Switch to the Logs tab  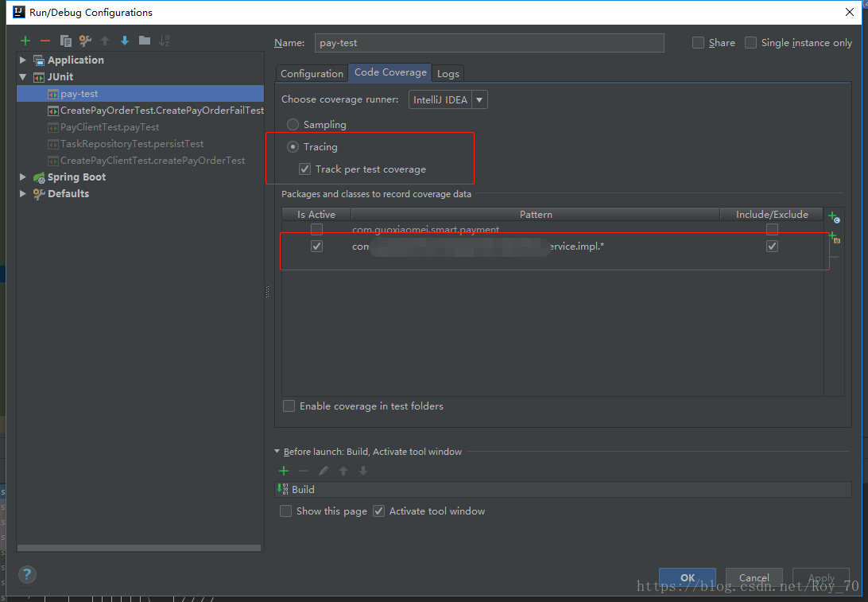click(448, 74)
